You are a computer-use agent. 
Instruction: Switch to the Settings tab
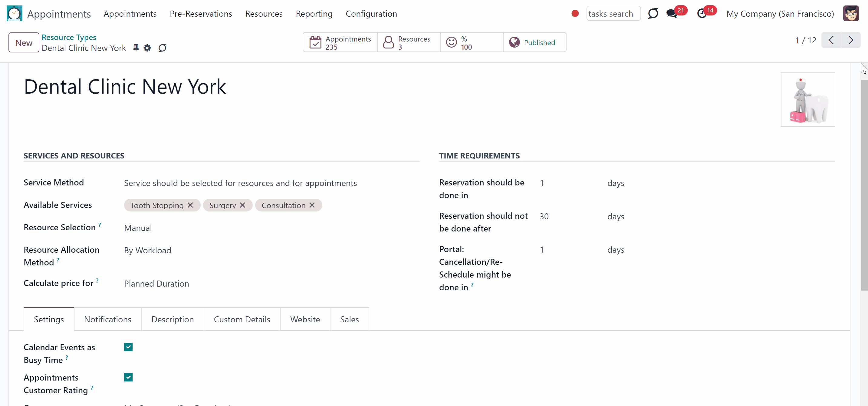tap(49, 319)
